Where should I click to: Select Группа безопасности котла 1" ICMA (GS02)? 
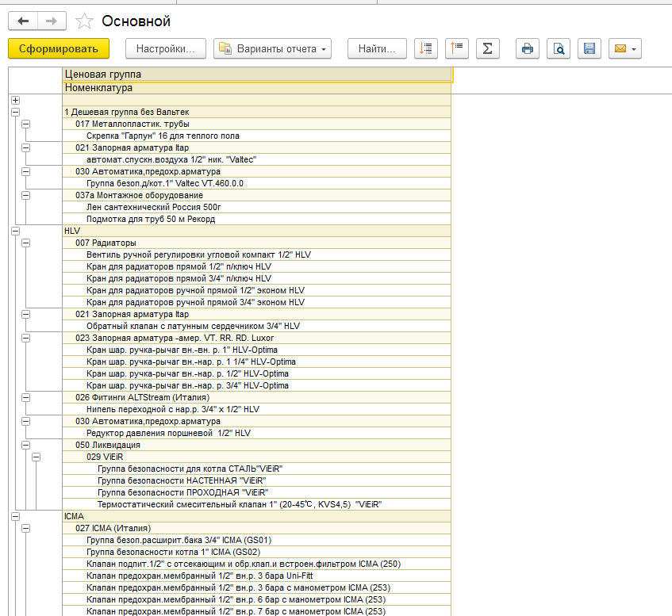[257, 552]
